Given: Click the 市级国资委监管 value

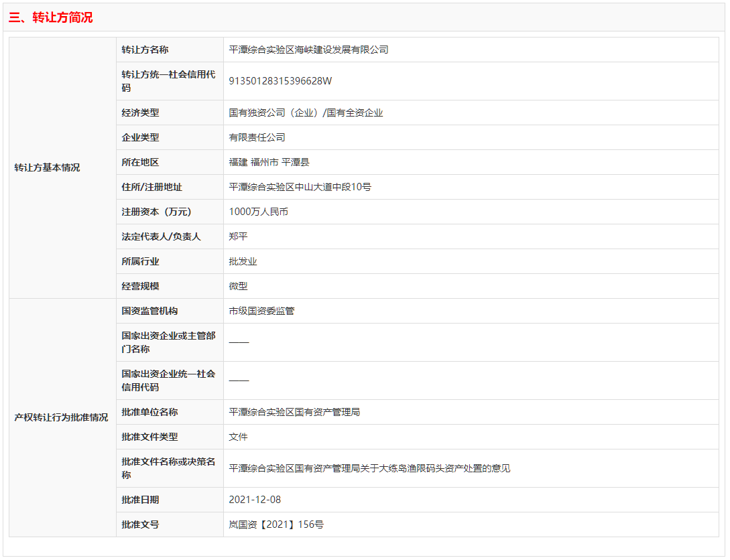Looking at the screenshot, I should (x=261, y=311).
